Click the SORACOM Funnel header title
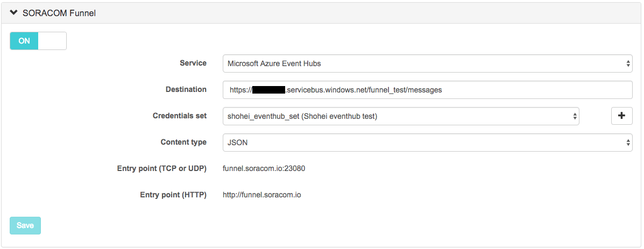Screen dimensions: 644x249 pyautogui.click(x=59, y=13)
